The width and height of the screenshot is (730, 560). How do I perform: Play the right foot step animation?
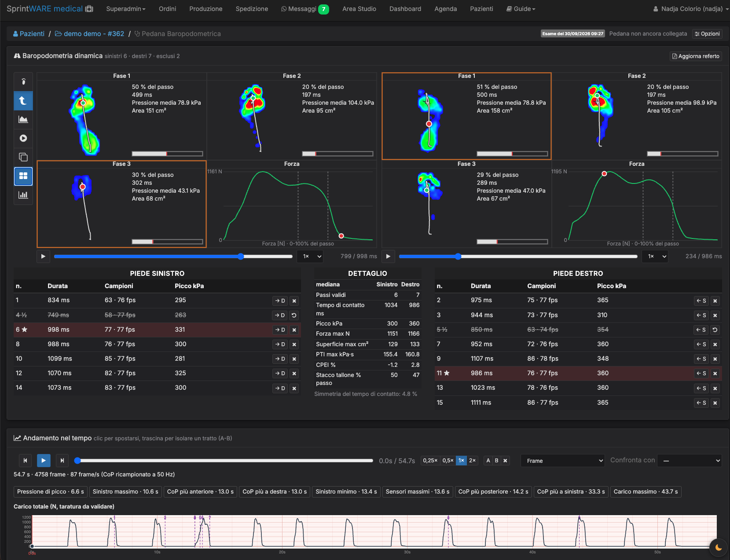tap(388, 256)
